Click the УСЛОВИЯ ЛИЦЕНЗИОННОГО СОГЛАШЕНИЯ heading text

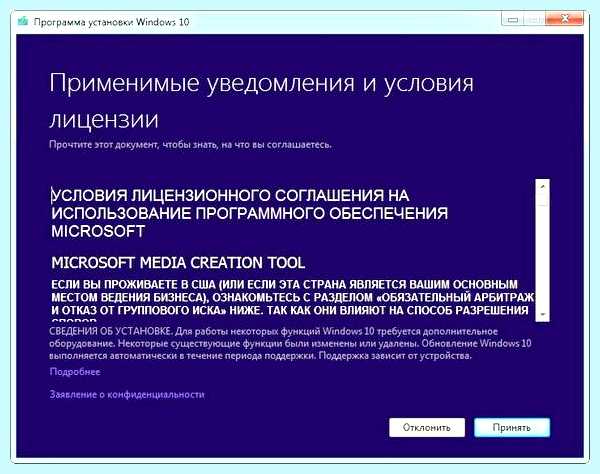[x=249, y=213]
